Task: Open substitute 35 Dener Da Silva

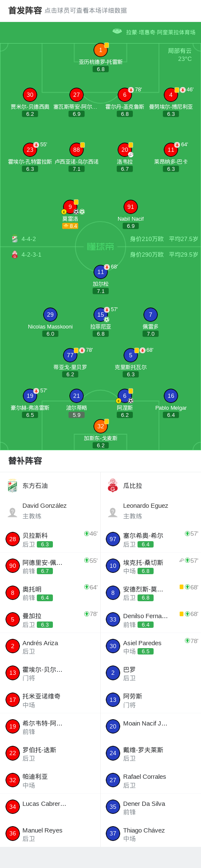Action: coord(151,807)
